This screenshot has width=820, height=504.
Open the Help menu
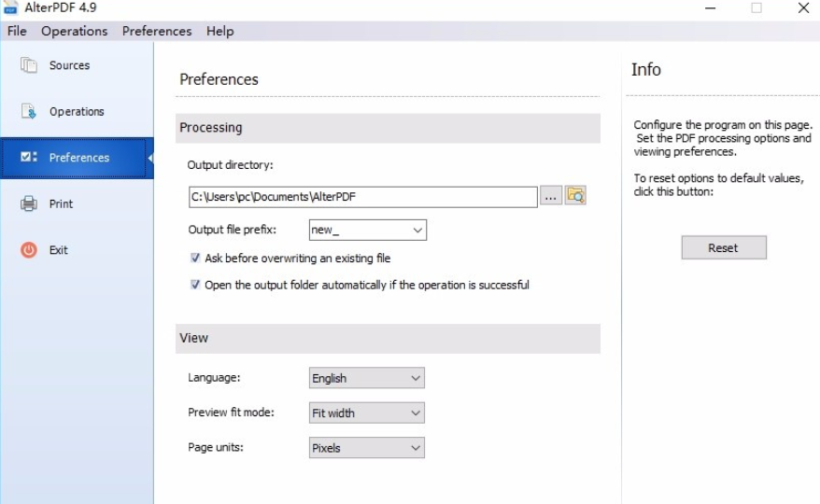pyautogui.click(x=219, y=31)
